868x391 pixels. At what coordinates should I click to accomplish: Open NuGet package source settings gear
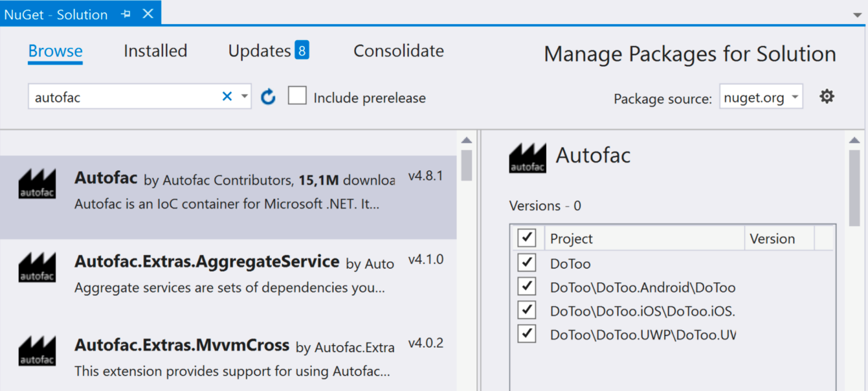(x=827, y=97)
